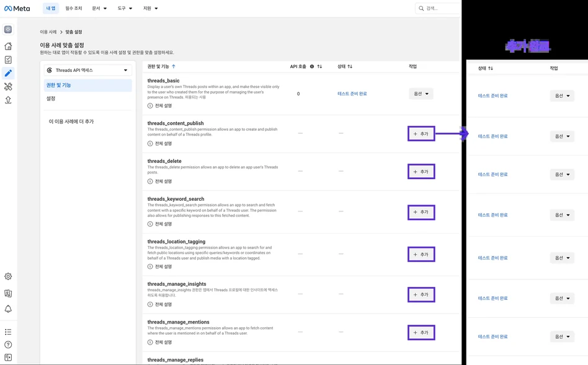Sort by 권한 및 기능 up arrow
The height and width of the screenshot is (365, 588).
174,66
